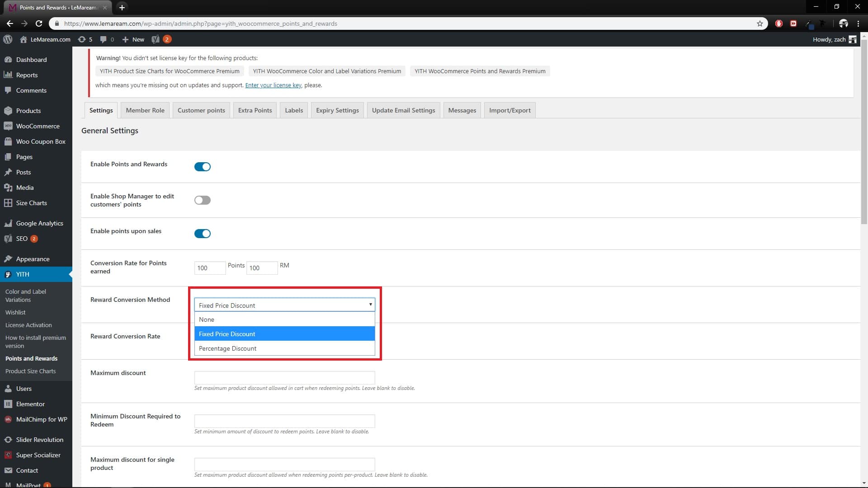The width and height of the screenshot is (868, 488).
Task: Click the Pages icon in sidebar
Action: [8, 157]
